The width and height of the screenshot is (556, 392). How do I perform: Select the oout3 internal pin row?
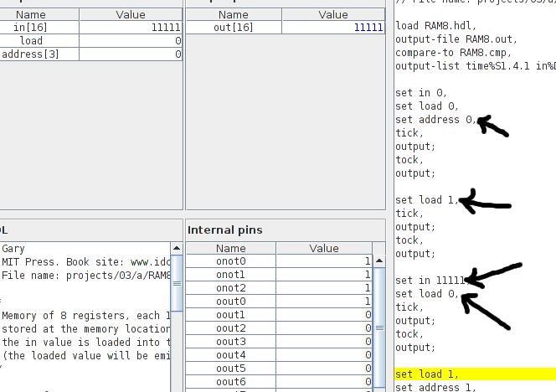[x=231, y=342]
